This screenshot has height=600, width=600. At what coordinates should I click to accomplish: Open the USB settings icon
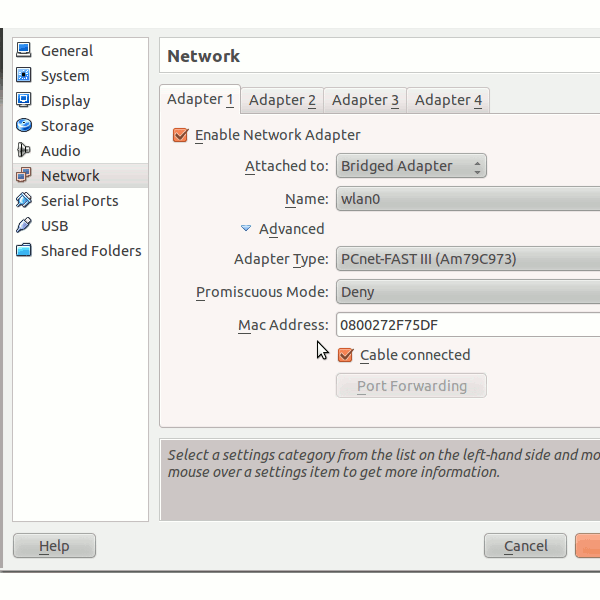(x=23, y=226)
